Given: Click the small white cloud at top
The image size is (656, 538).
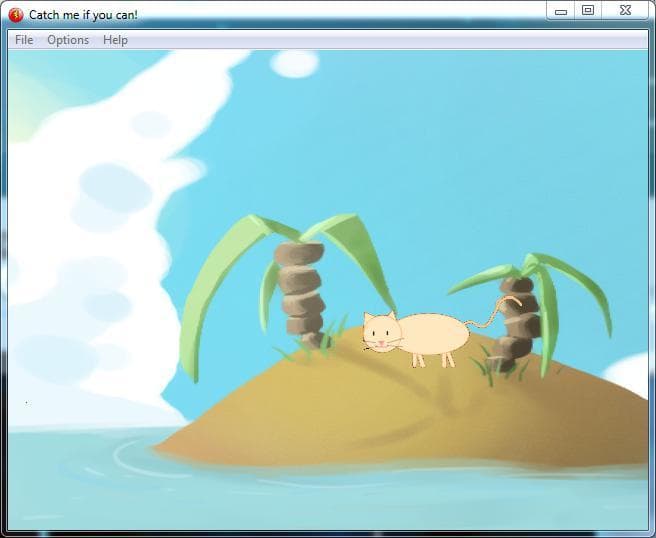Looking at the screenshot, I should (x=295, y=64).
